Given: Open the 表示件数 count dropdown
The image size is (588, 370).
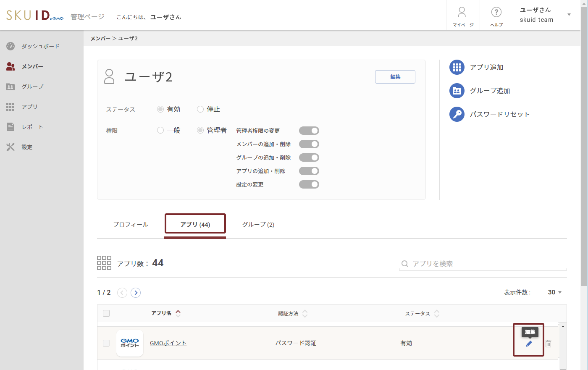Looking at the screenshot, I should (x=554, y=292).
